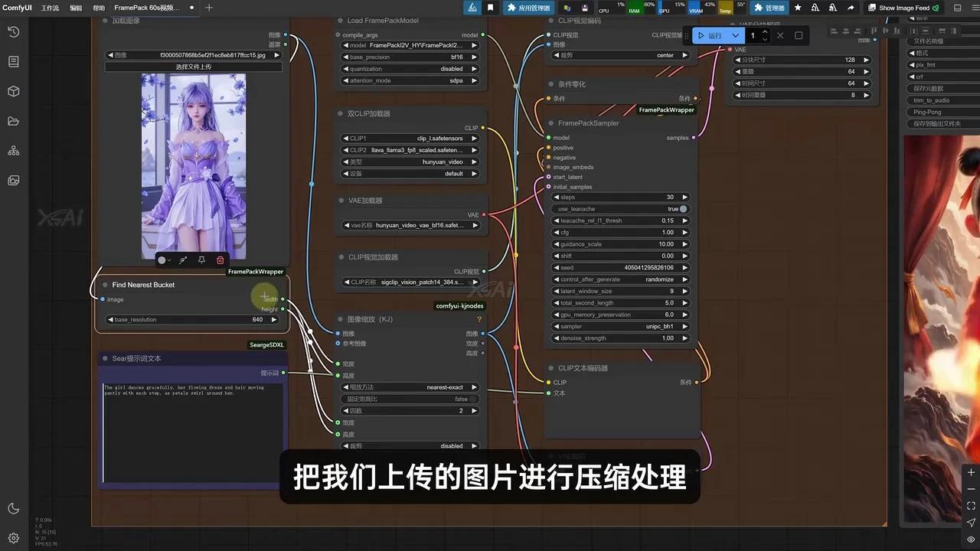Delete the image using the trash icon
The image size is (980, 551).
pyautogui.click(x=220, y=260)
